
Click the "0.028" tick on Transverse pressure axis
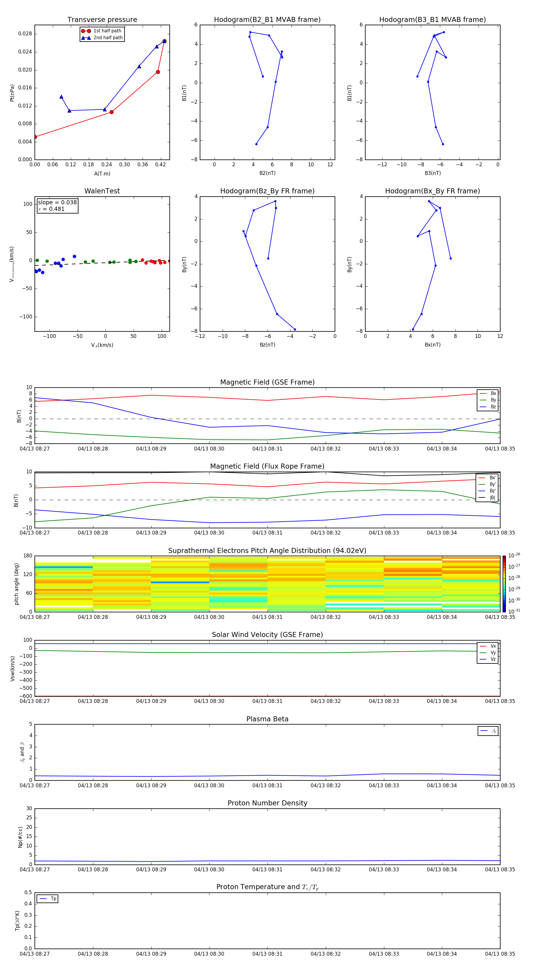tap(25, 34)
